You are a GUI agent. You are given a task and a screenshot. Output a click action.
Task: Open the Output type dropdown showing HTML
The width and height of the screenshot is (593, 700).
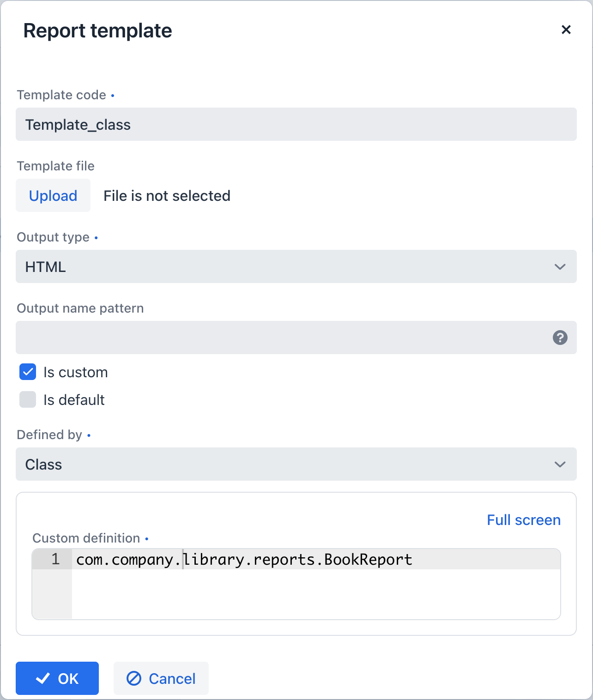tap(296, 266)
